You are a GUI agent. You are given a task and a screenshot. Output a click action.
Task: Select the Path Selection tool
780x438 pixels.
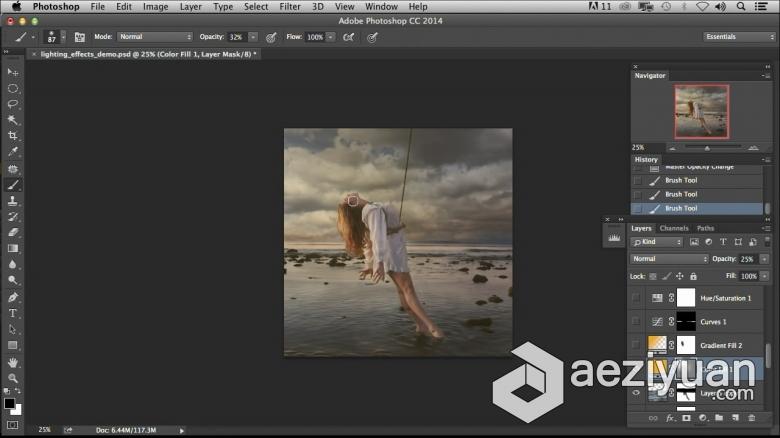click(x=13, y=329)
